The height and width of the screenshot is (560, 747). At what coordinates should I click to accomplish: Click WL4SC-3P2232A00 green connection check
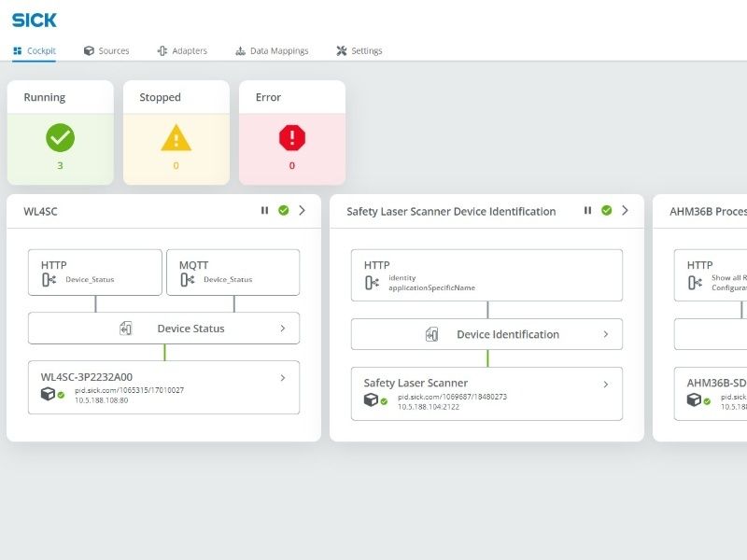pyautogui.click(x=61, y=395)
